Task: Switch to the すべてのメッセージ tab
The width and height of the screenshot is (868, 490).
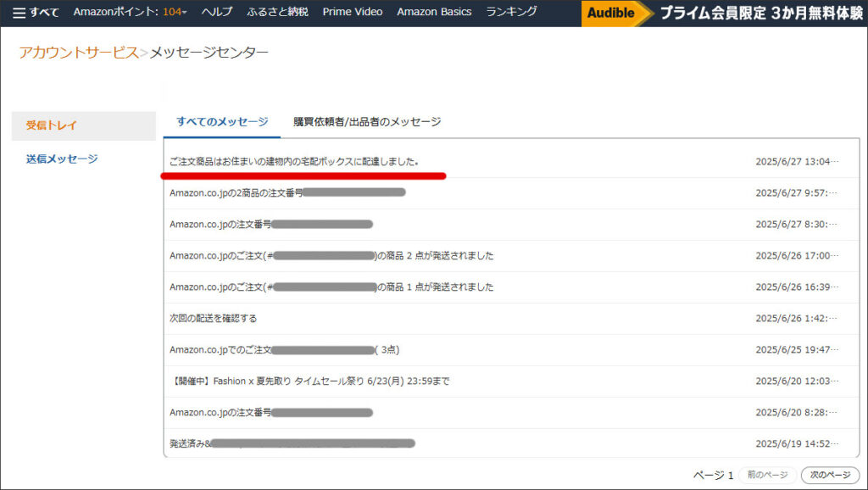Action: point(222,122)
